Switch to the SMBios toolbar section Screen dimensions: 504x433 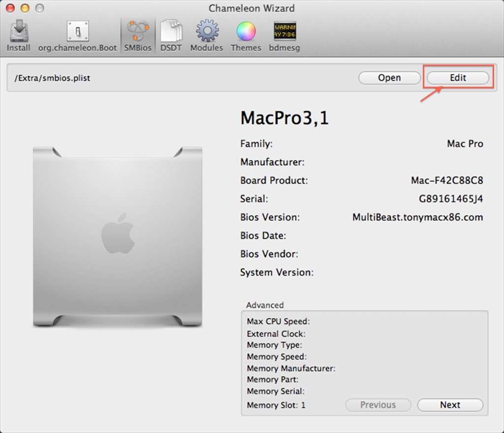(138, 35)
